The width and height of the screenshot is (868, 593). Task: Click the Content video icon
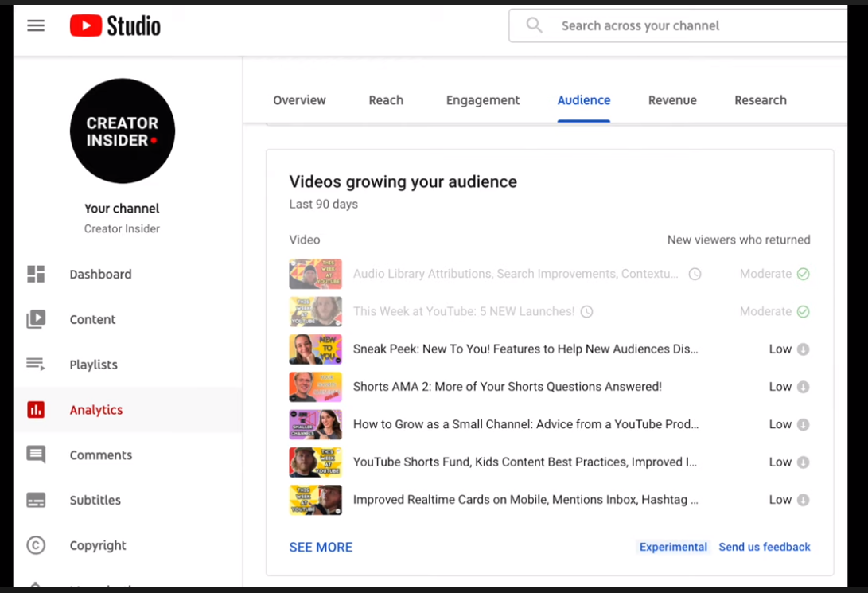tap(36, 319)
